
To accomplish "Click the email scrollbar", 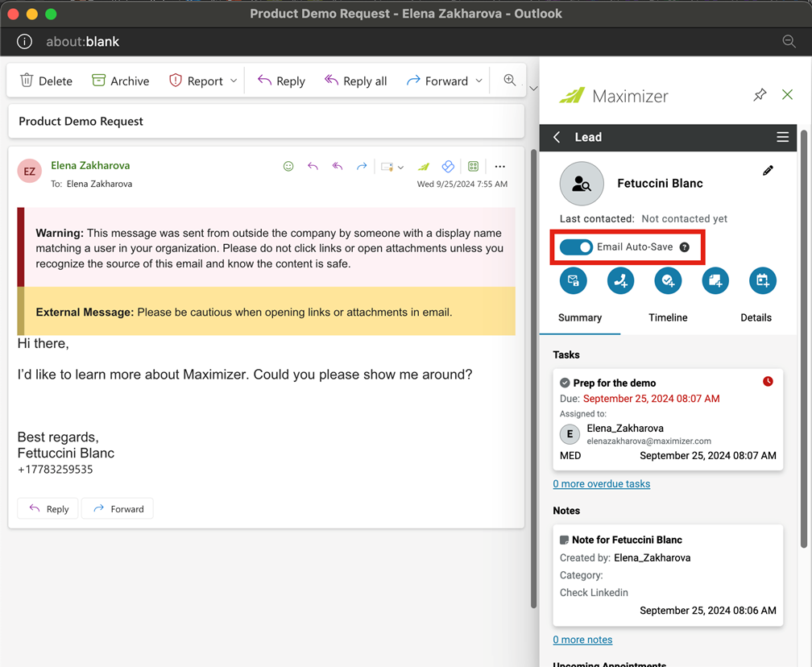I will click(x=533, y=378).
